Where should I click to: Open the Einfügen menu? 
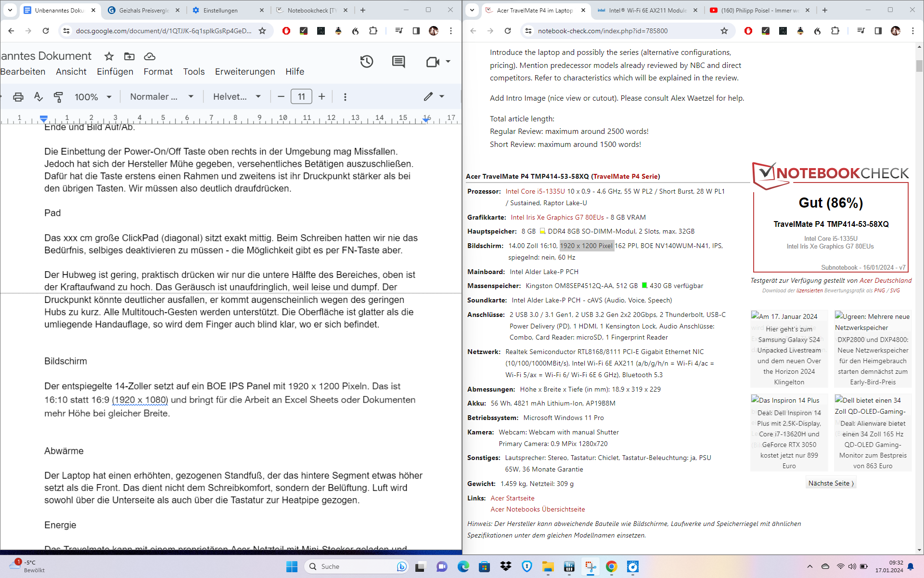(115, 72)
